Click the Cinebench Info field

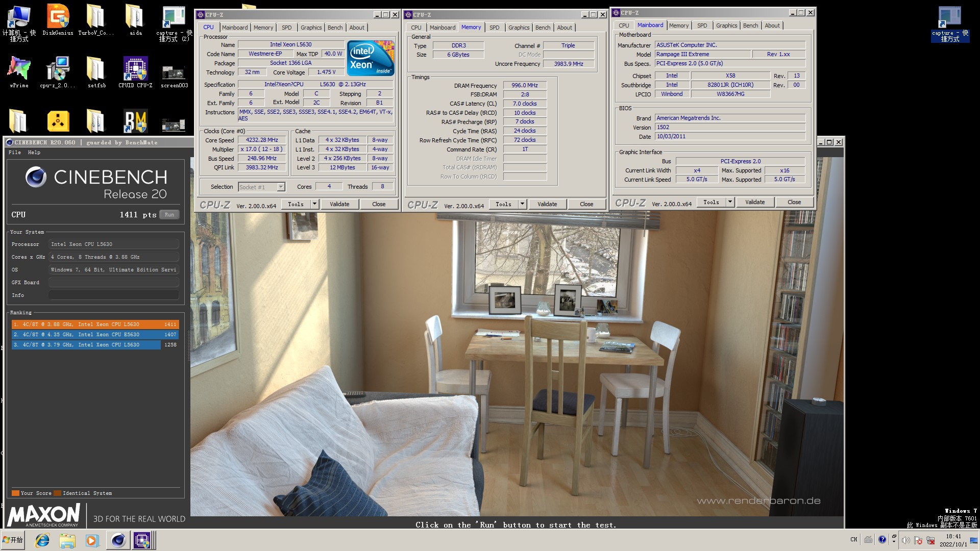tap(114, 295)
